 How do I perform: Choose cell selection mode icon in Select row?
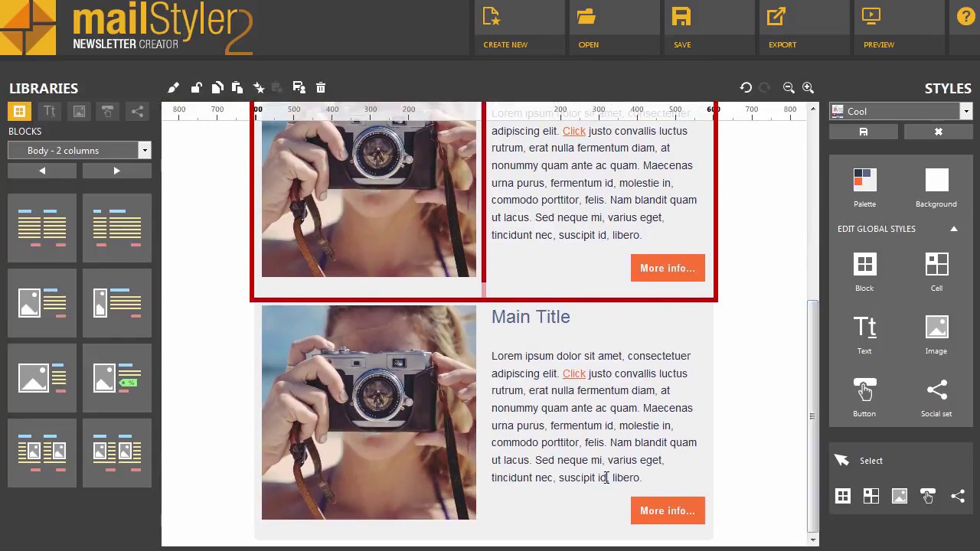pos(871,496)
